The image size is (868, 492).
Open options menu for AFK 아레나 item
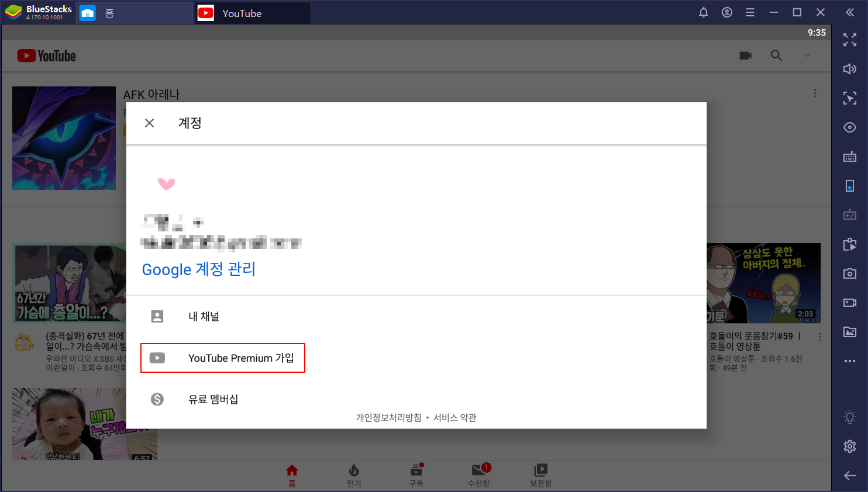(815, 93)
